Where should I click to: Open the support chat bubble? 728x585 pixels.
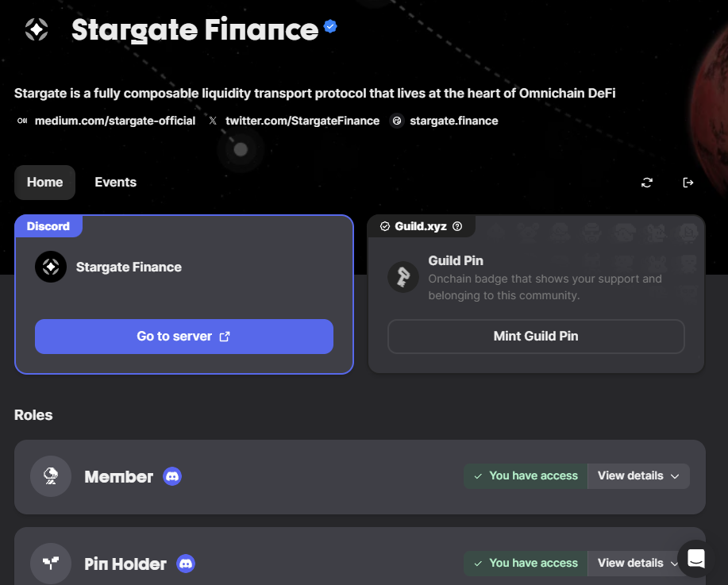point(695,558)
